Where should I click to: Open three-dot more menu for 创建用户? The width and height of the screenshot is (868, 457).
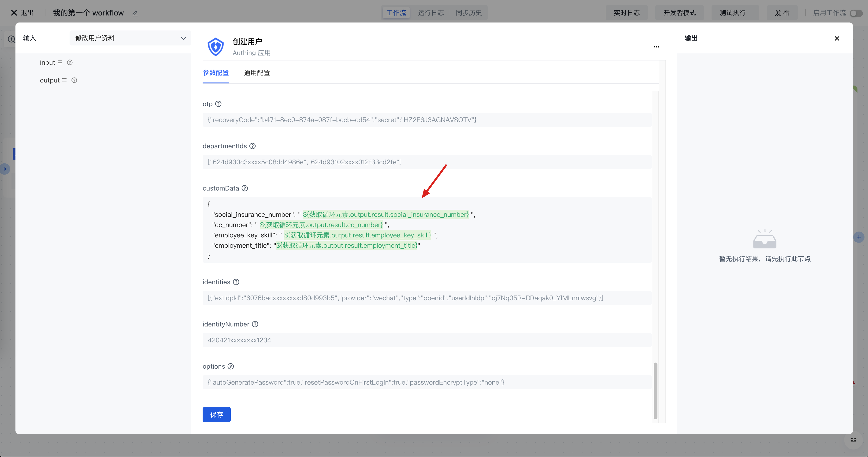point(656,47)
